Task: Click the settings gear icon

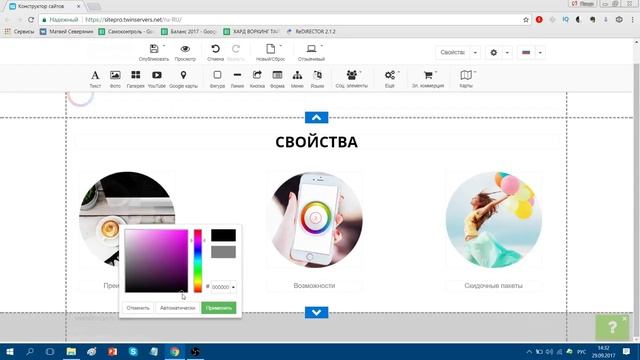Action: tap(493, 53)
